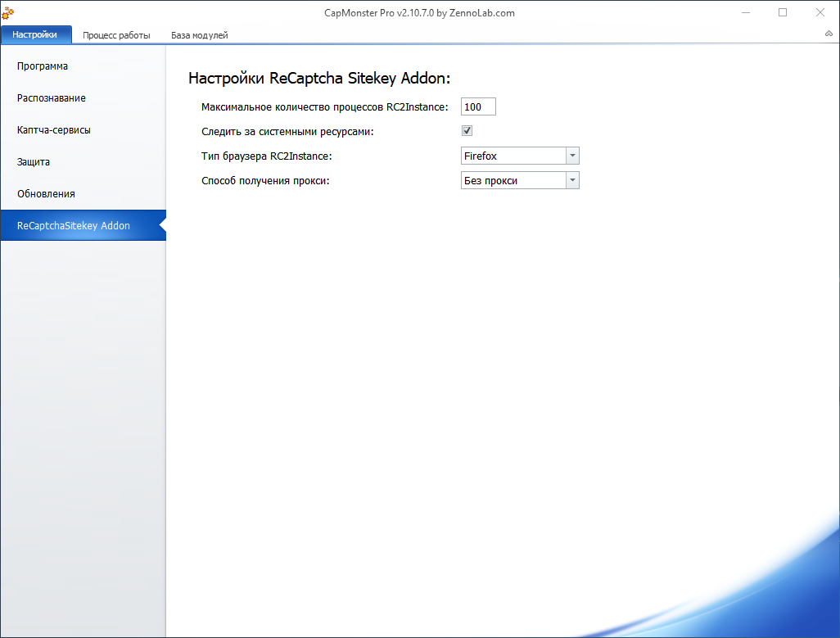Click label Максимальное количество процессов RC2Instance

pyautogui.click(x=325, y=107)
